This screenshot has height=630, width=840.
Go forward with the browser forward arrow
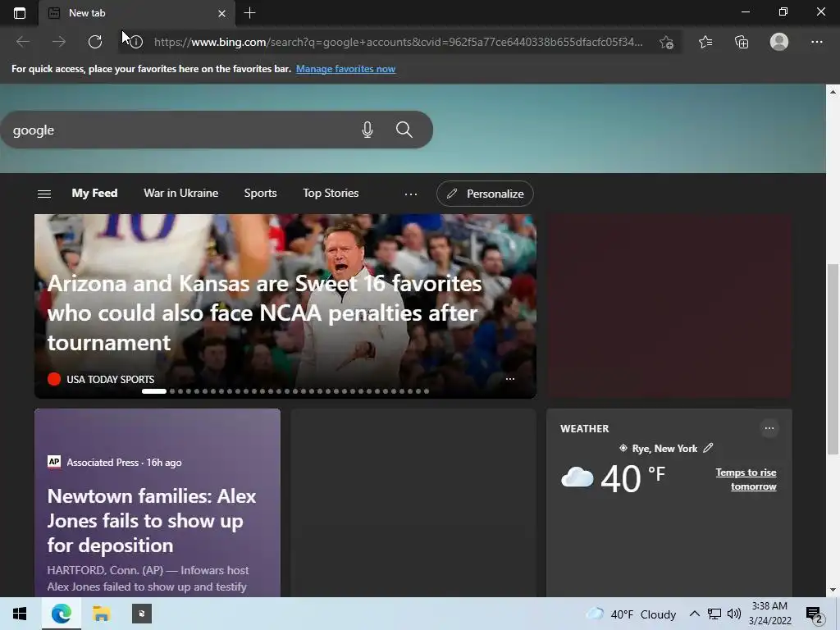[x=59, y=42]
